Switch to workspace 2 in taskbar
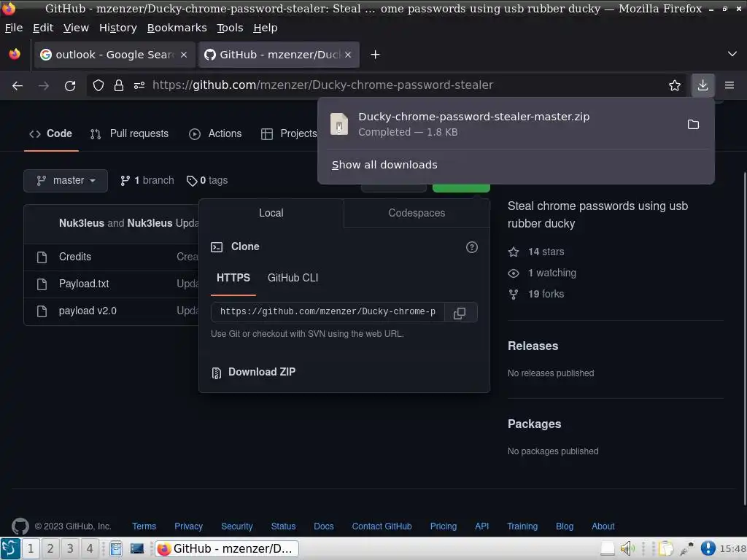Image resolution: width=747 pixels, height=560 pixels. tap(50, 548)
